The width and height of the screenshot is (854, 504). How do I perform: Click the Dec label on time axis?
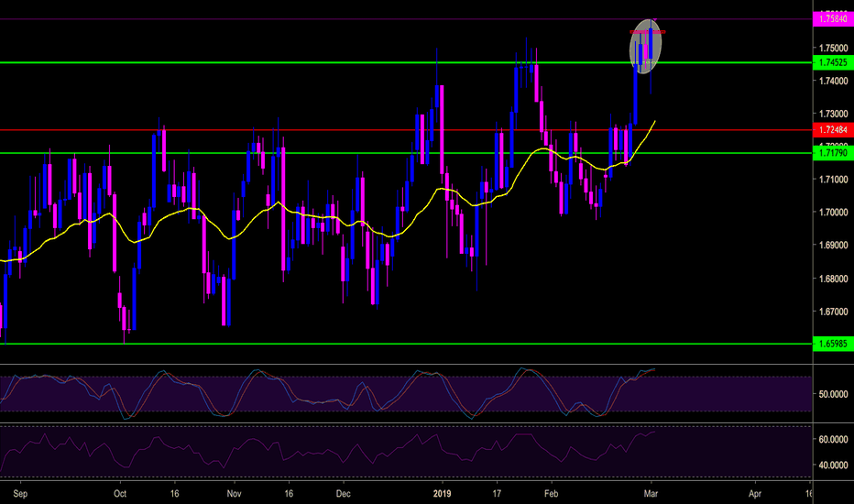343,494
